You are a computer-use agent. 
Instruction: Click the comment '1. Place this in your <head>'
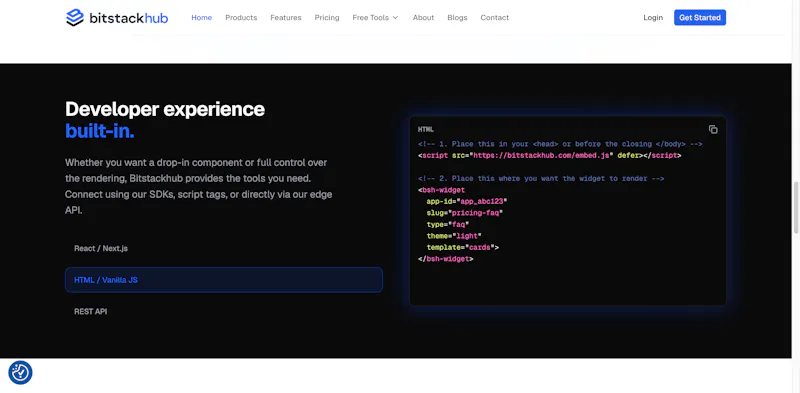tap(560, 144)
